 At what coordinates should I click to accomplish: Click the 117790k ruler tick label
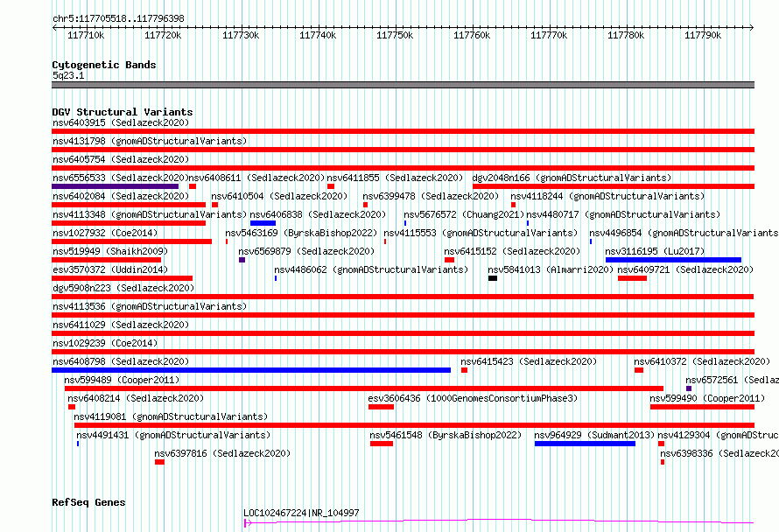[x=703, y=35]
